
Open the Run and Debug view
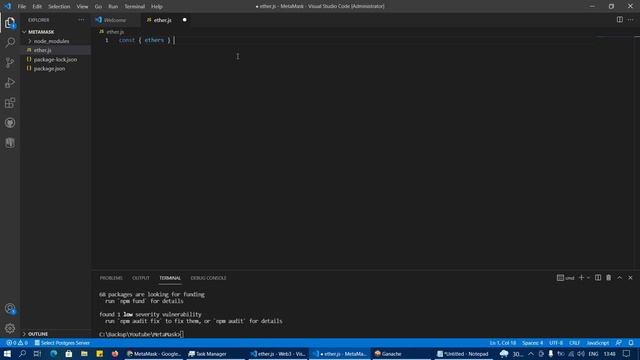point(10,82)
